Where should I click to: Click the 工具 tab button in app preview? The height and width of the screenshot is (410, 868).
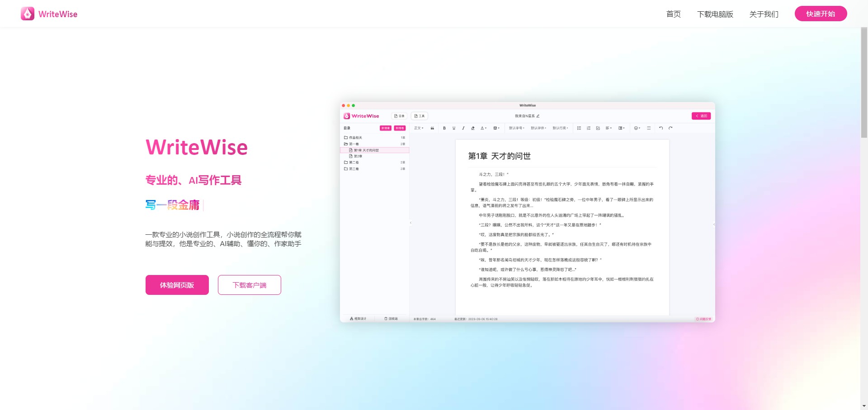click(x=420, y=116)
